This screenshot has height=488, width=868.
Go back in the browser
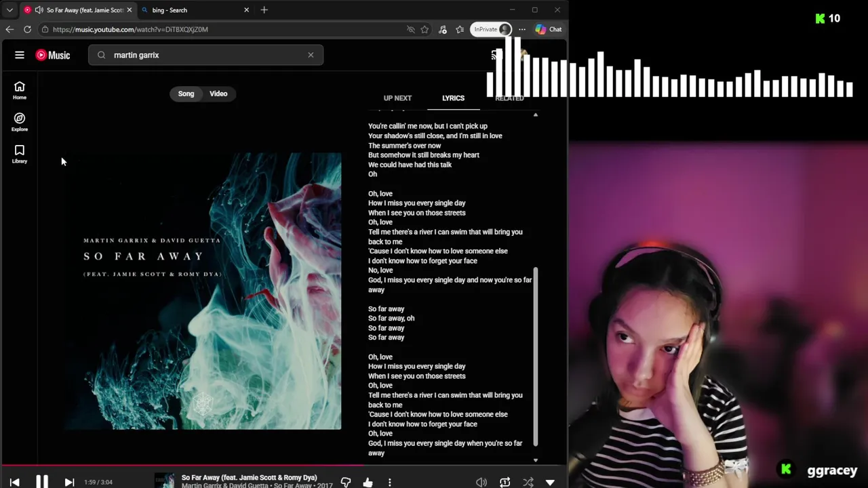tap(9, 29)
